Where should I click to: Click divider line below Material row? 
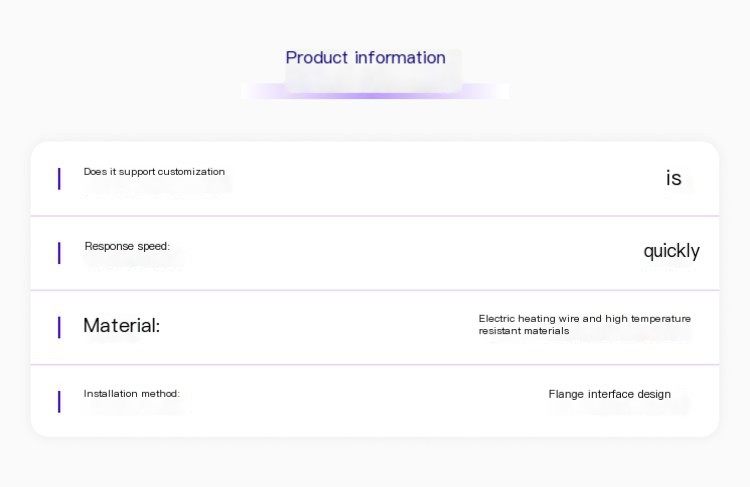tap(375, 365)
